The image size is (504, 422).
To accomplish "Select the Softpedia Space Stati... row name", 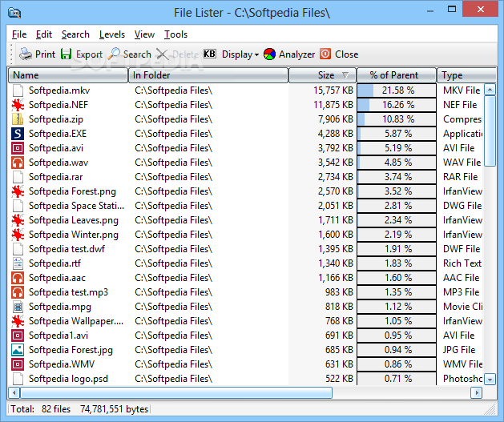I will tap(76, 206).
